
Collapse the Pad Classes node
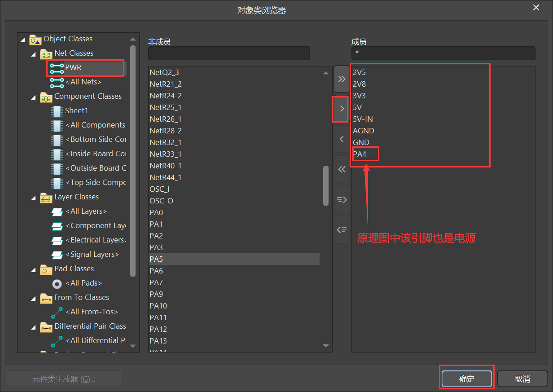pyautogui.click(x=34, y=269)
